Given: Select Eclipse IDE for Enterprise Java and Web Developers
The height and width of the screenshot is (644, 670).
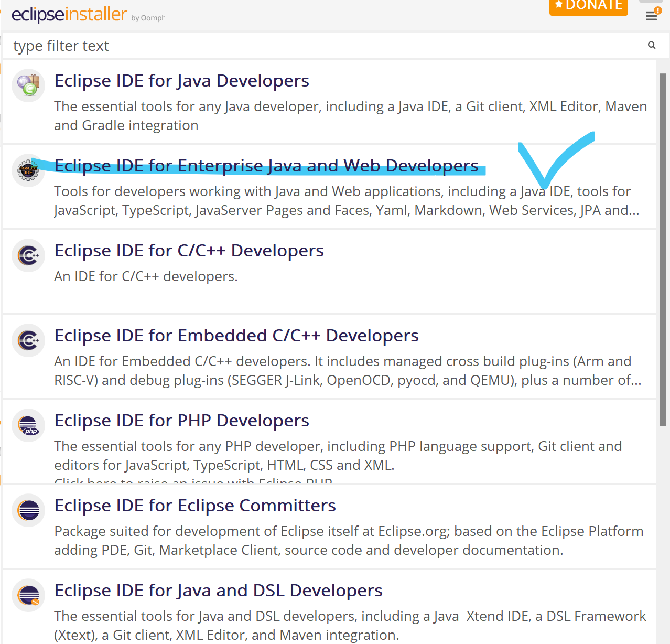Looking at the screenshot, I should pos(266,166).
